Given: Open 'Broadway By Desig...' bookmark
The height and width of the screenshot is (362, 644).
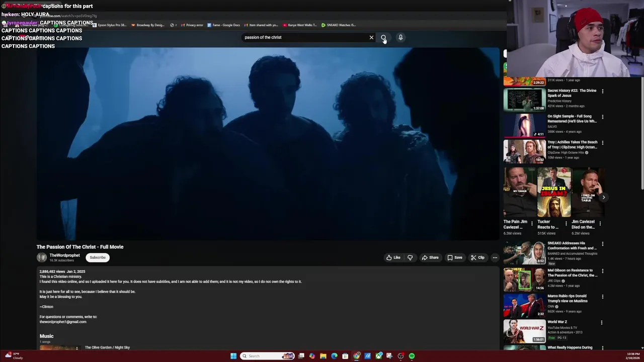Looking at the screenshot, I should click(148, 25).
